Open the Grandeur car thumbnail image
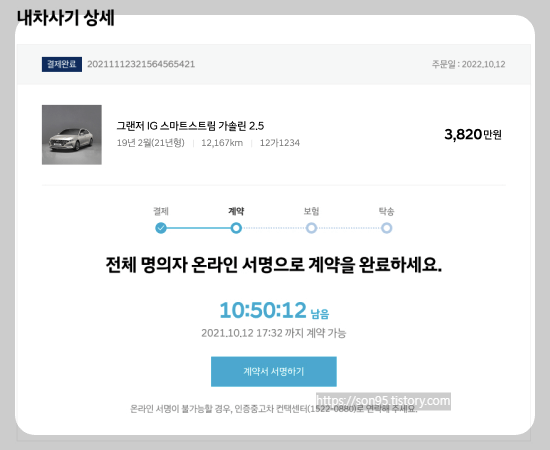 (72, 135)
